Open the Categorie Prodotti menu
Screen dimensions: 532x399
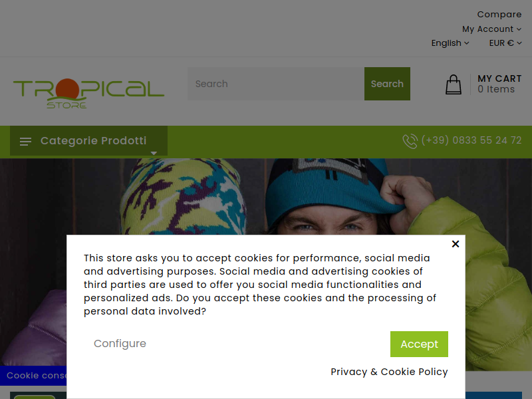[x=88, y=141]
